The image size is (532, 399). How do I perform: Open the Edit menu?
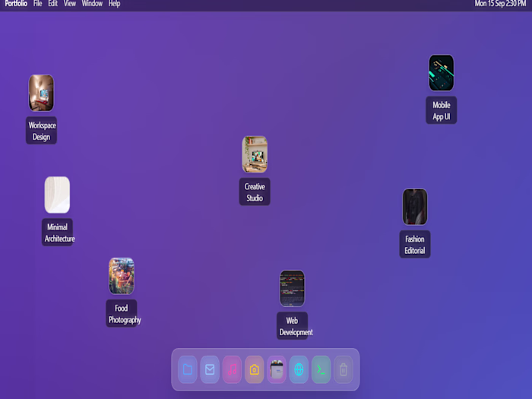point(53,4)
